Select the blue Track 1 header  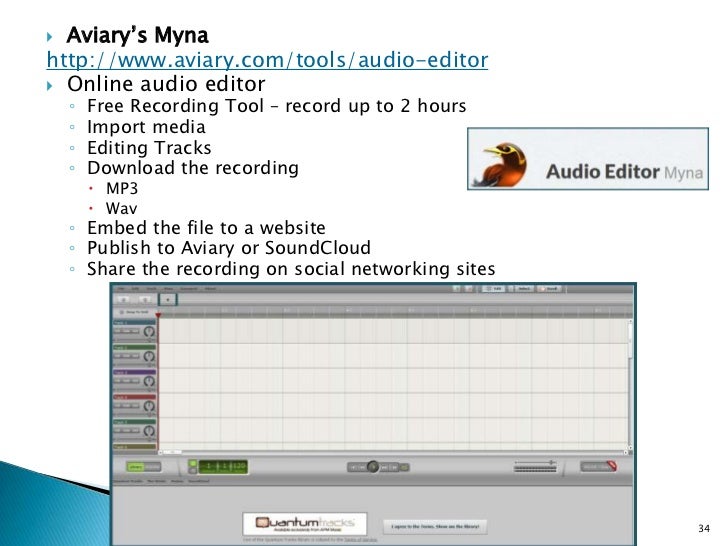point(135,322)
